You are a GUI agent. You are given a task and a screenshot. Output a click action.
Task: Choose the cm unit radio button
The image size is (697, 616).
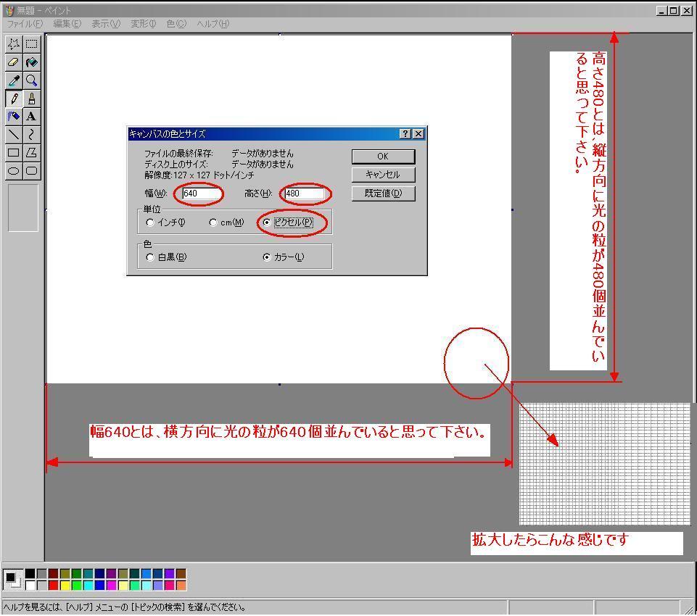tap(213, 222)
